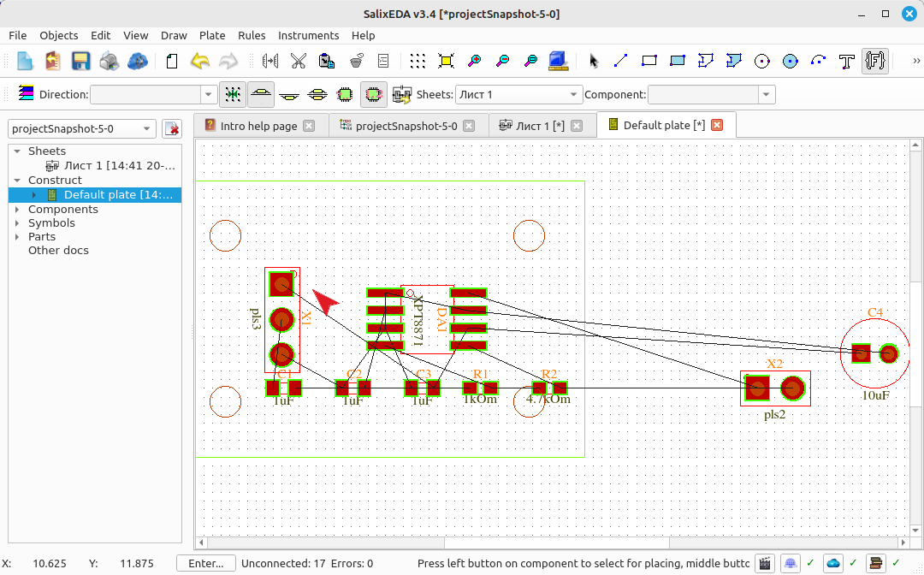
Task: Toggle the {F} field tool button
Action: coord(875,61)
